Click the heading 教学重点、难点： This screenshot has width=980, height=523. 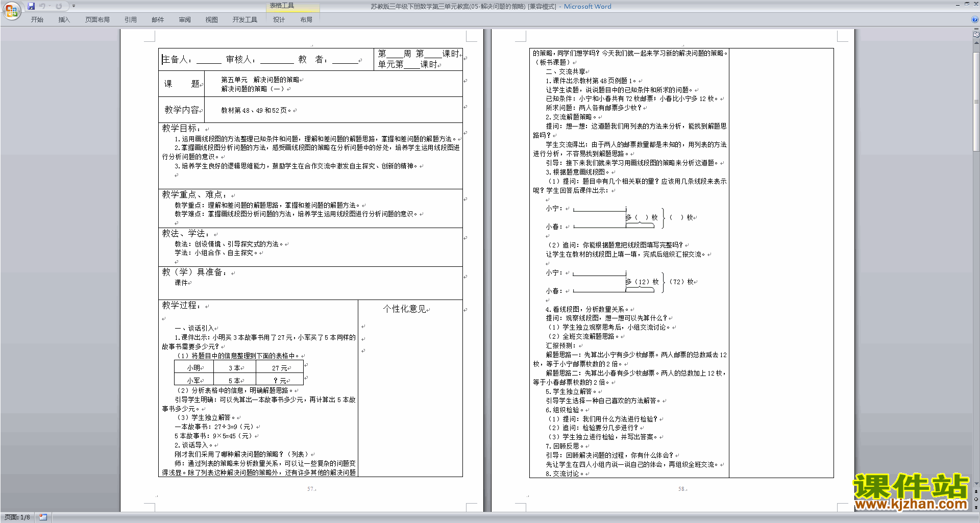(x=195, y=194)
